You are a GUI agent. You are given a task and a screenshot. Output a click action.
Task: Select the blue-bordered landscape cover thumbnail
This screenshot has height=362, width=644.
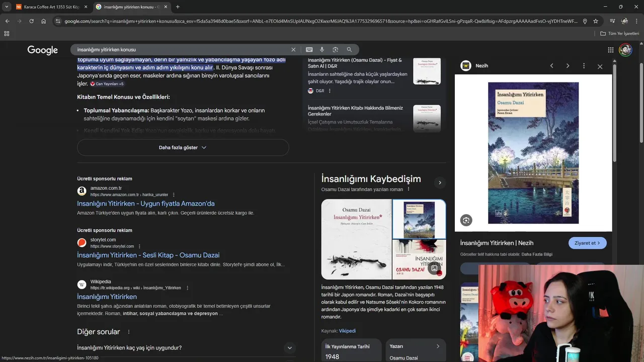pyautogui.click(x=419, y=219)
